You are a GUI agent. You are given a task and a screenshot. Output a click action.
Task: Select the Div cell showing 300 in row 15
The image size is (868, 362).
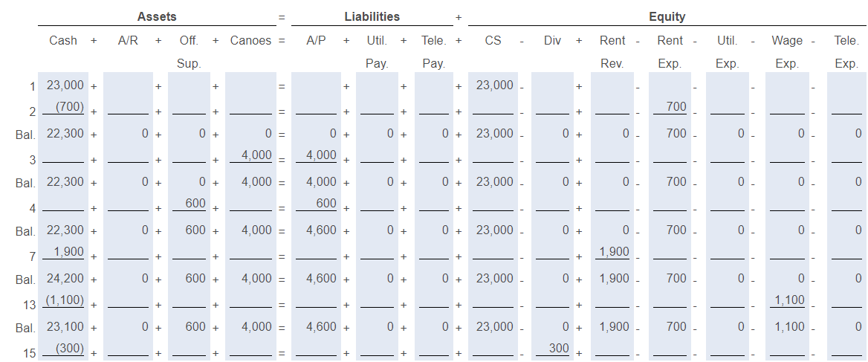552,348
